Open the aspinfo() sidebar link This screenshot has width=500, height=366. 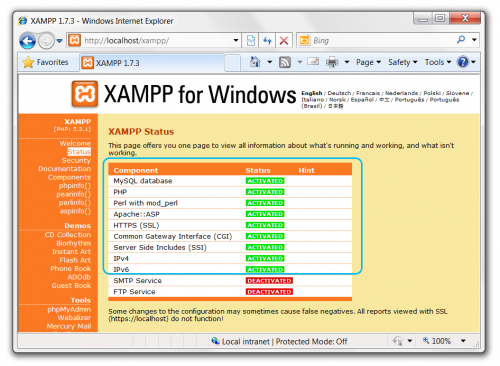(x=75, y=211)
